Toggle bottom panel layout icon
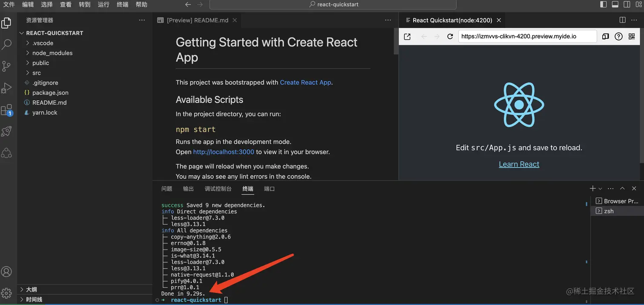 (x=615, y=5)
